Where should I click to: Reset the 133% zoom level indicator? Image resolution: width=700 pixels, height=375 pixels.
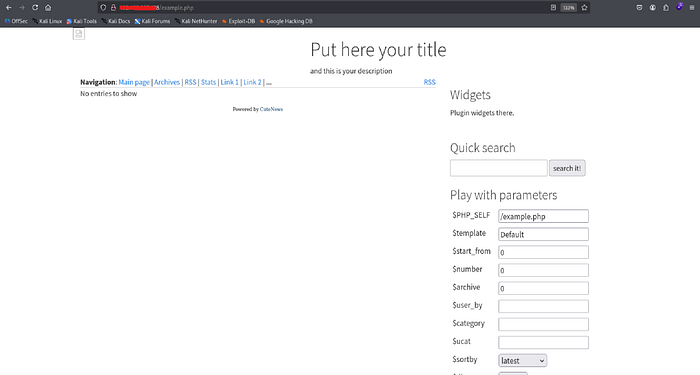click(x=568, y=8)
